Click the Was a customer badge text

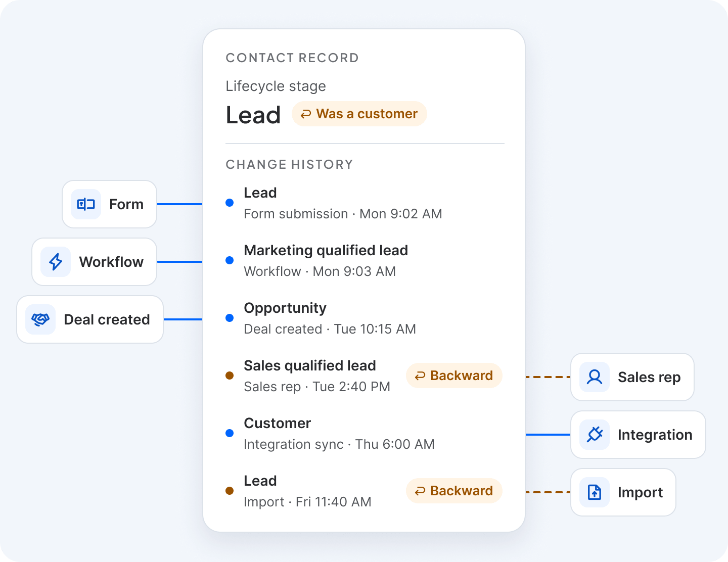[x=367, y=114]
